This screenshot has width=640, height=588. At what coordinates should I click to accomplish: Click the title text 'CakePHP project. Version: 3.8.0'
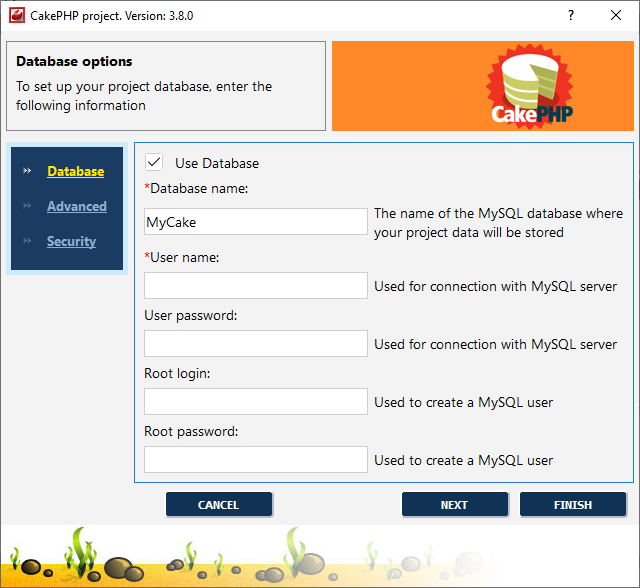(x=112, y=16)
